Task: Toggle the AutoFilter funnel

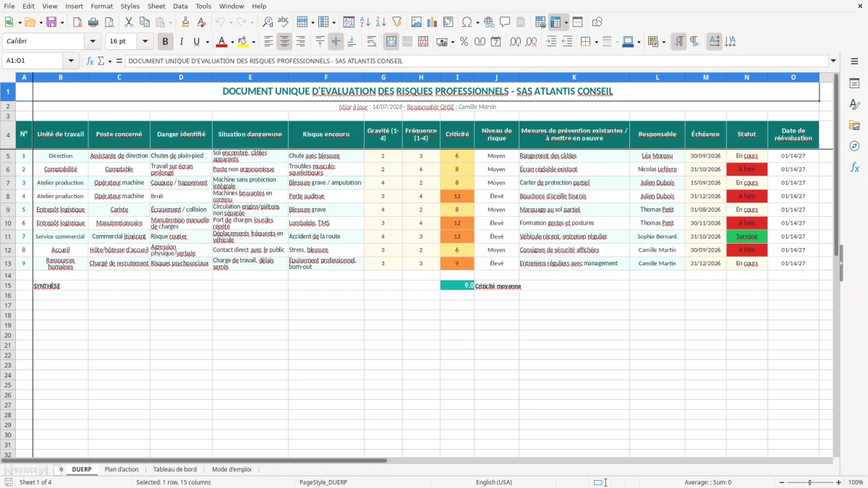Action: [x=396, y=22]
